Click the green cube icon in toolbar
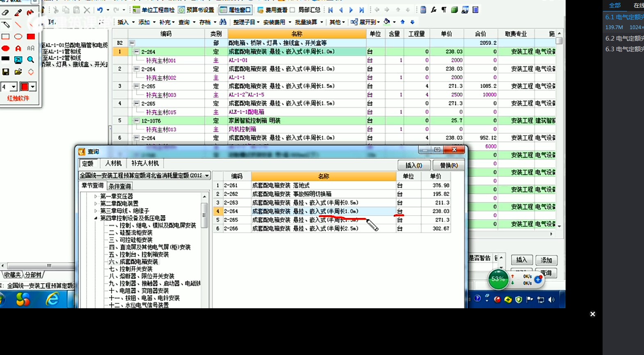Screen dimensions: 644x355 click(x=454, y=10)
